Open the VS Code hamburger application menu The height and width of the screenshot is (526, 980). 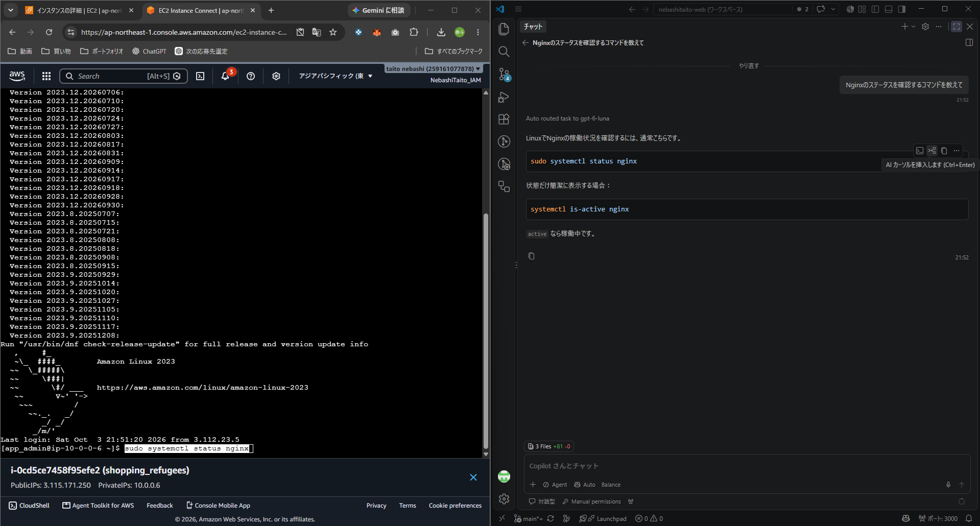tap(518, 9)
